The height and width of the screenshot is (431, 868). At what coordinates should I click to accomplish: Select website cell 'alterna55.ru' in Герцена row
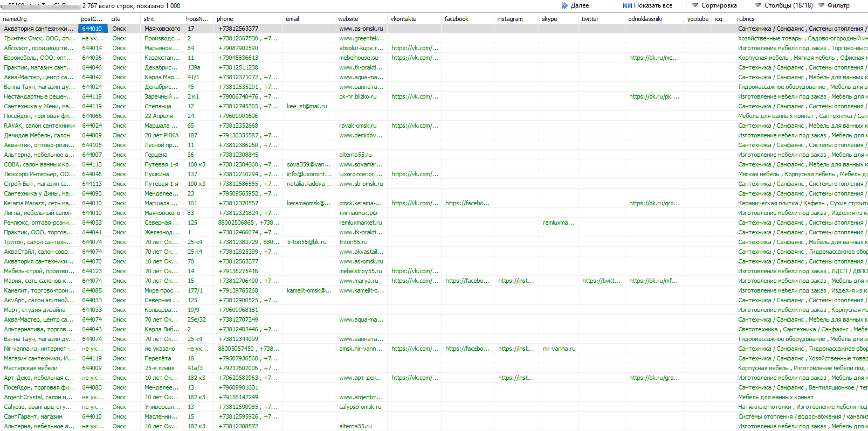(x=361, y=155)
